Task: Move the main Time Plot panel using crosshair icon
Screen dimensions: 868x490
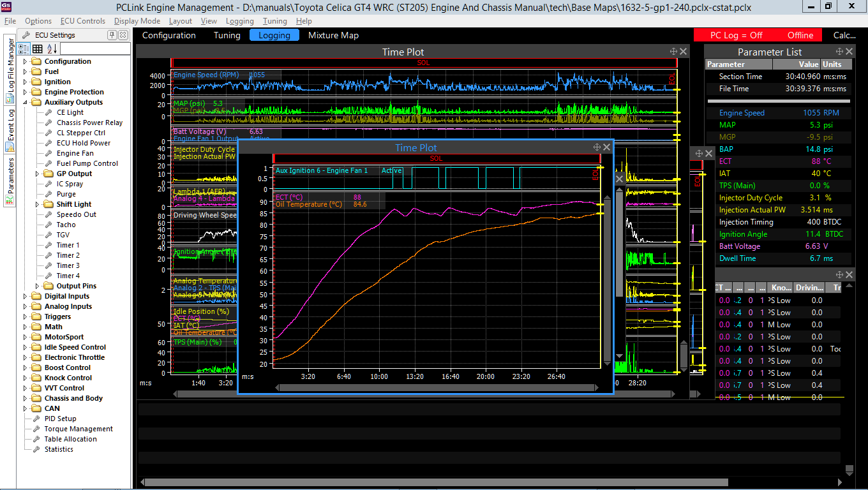Action: pyautogui.click(x=673, y=52)
